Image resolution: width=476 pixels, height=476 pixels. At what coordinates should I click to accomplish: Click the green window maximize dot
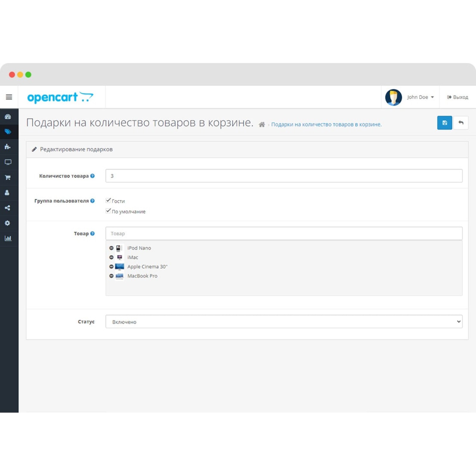28,75
